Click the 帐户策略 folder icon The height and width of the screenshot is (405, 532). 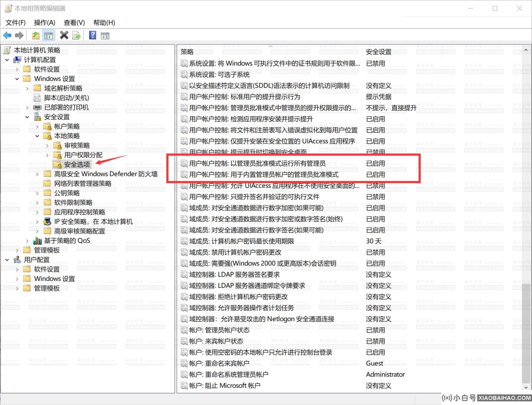click(47, 126)
